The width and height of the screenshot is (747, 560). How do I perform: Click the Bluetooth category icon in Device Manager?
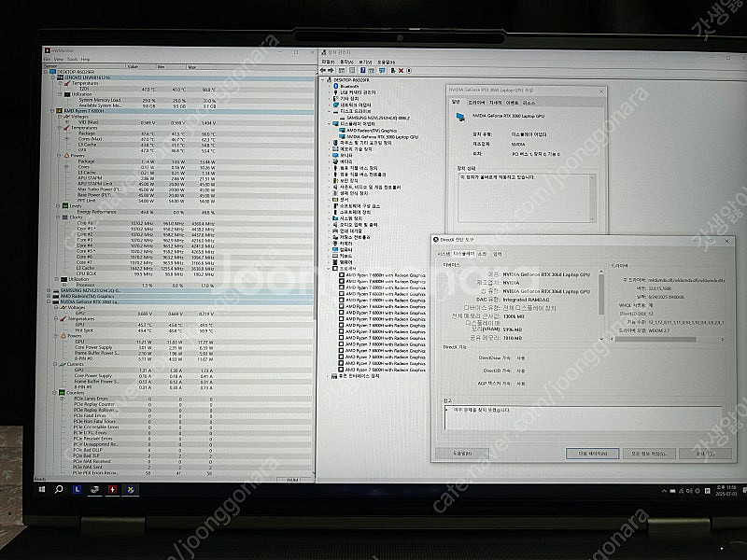click(335, 86)
